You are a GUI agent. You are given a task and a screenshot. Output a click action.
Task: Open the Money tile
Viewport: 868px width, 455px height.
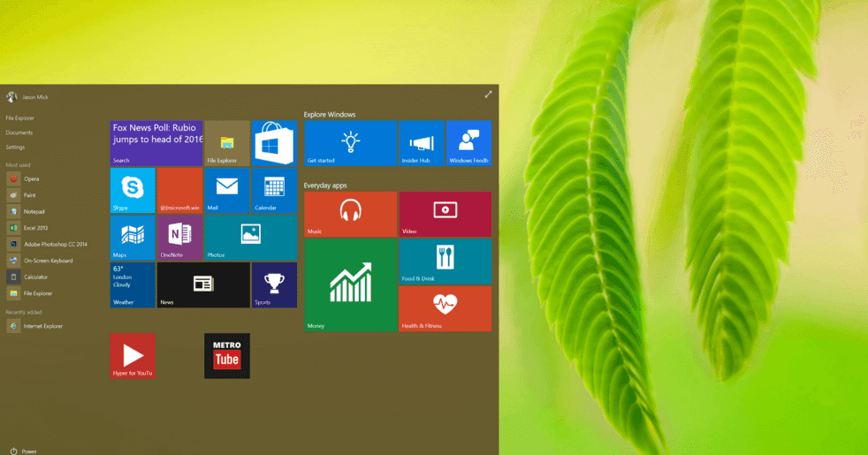[x=350, y=285]
